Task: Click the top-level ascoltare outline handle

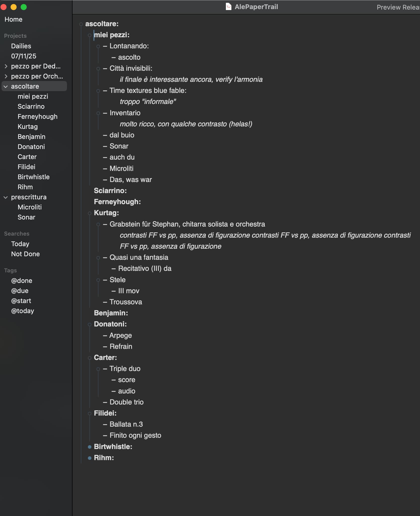Action: tap(81, 24)
